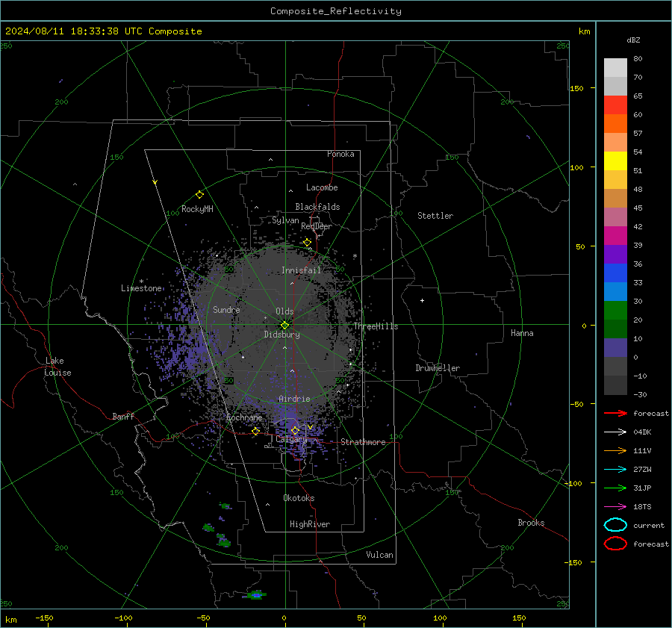The width and height of the screenshot is (672, 628).
Task: Click the green 31JP arrow icon
Action: 615,488
